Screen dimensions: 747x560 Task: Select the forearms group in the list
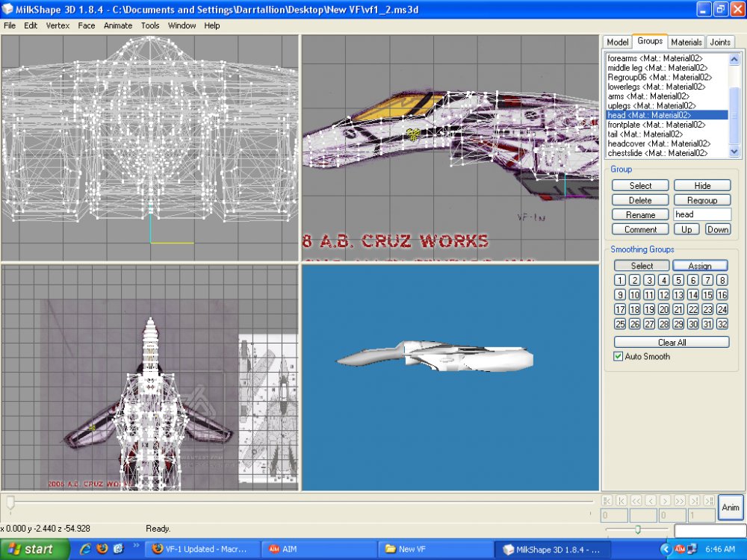[x=667, y=58]
